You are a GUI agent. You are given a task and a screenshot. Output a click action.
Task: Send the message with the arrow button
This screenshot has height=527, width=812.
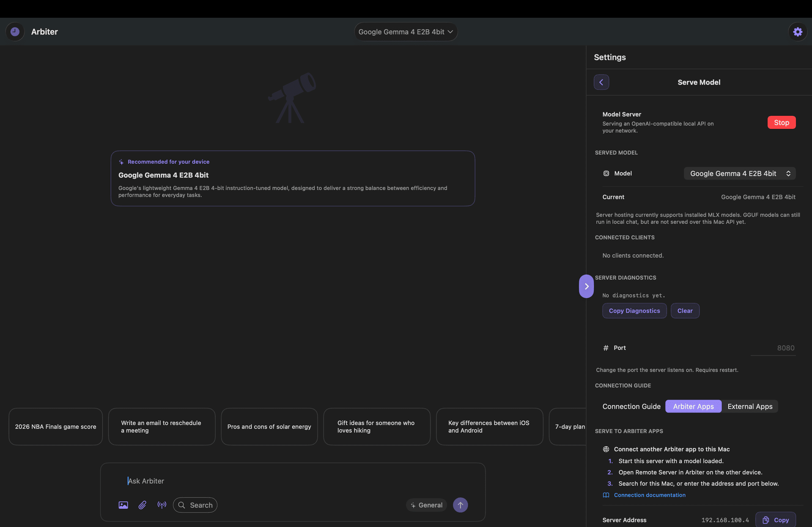click(460, 505)
